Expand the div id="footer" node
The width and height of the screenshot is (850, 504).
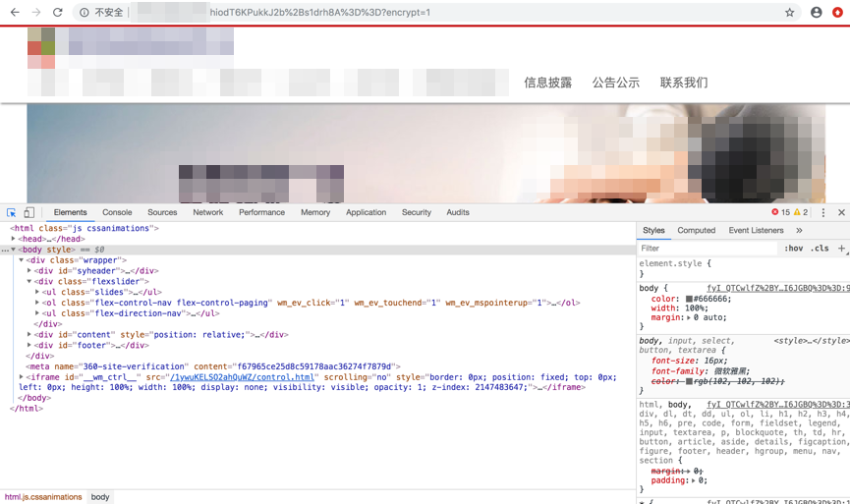29,345
